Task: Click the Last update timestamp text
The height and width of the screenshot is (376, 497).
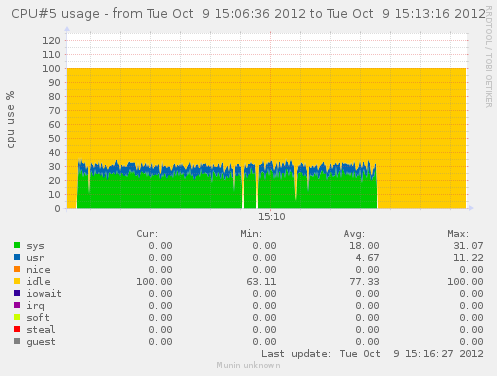Action: (372, 354)
